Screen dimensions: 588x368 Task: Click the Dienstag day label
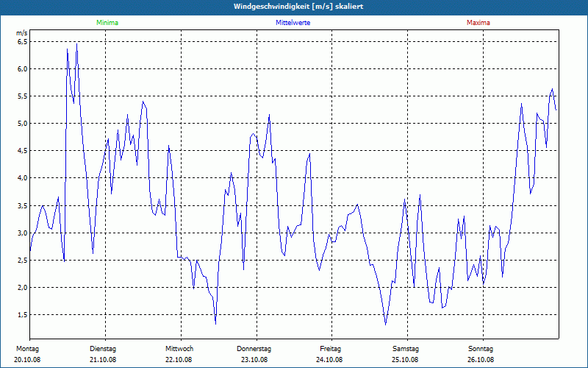pyautogui.click(x=103, y=349)
